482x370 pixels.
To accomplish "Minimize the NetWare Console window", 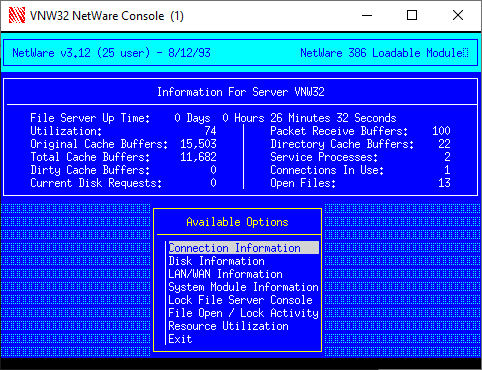I will point(367,15).
